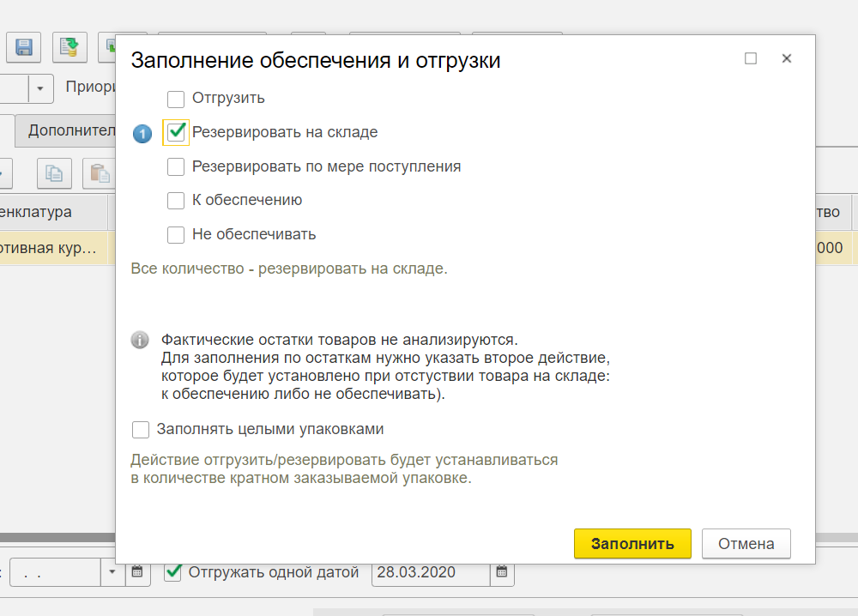The image size is (858, 616).
Task: Expand the dropdown left of Приоритет label
Action: pyautogui.click(x=40, y=88)
